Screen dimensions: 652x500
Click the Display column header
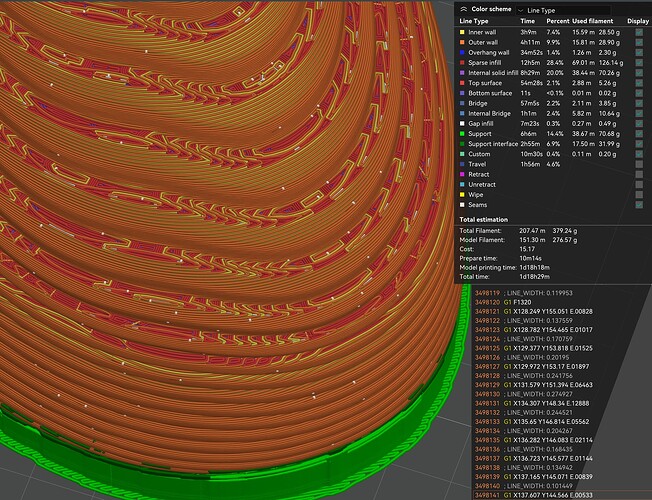pos(638,21)
